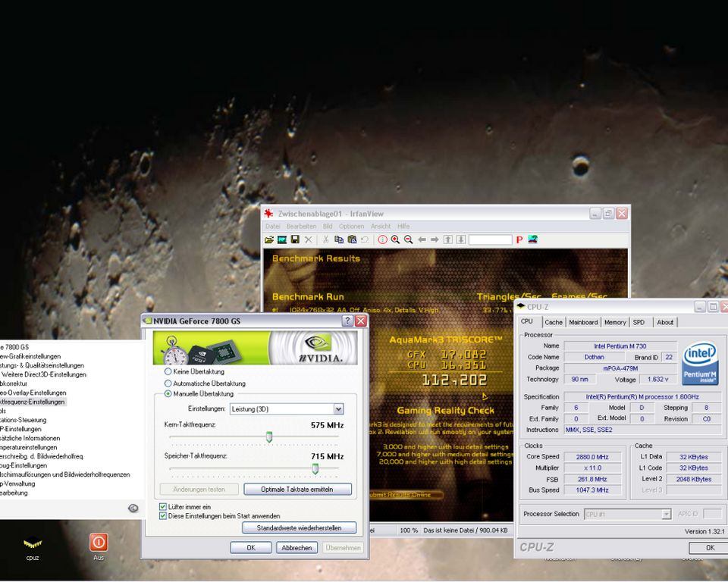Screen dimensions: 728x582
Task: Click the page number field in IrfanView toolbar
Action: point(491,240)
